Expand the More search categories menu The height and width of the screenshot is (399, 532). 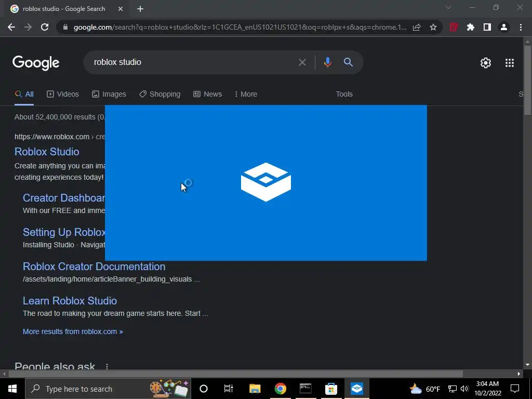[x=246, y=95]
